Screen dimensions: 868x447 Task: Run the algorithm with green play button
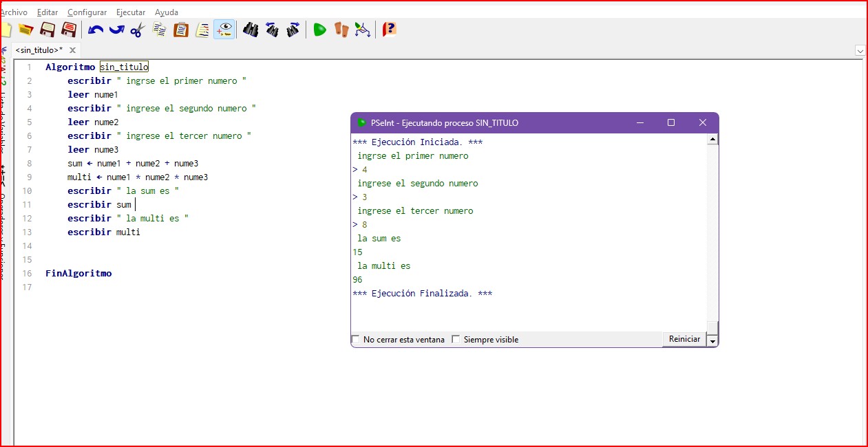point(319,30)
